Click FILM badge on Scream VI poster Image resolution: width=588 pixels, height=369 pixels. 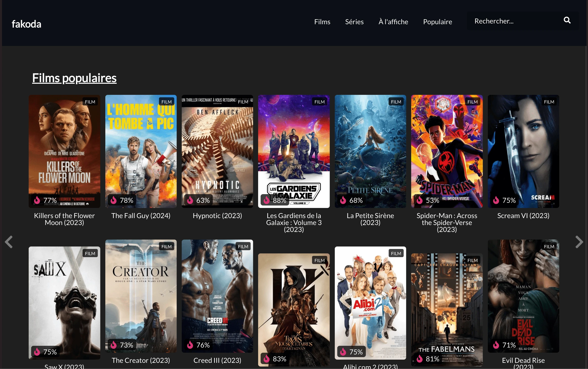(x=549, y=102)
